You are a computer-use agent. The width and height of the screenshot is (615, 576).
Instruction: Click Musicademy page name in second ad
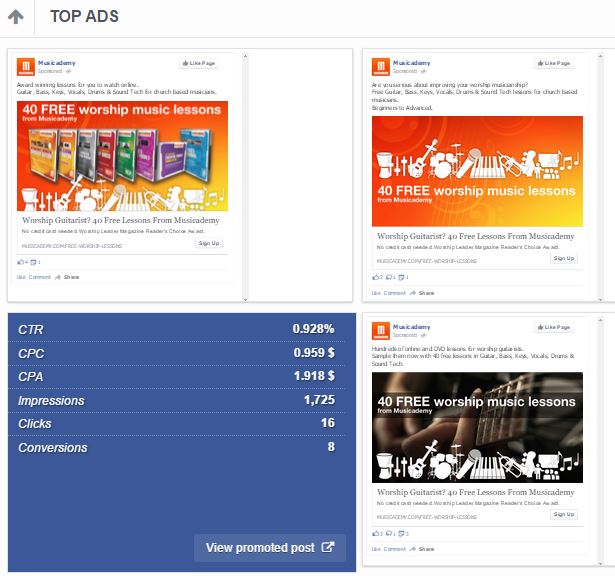pyautogui.click(x=411, y=63)
